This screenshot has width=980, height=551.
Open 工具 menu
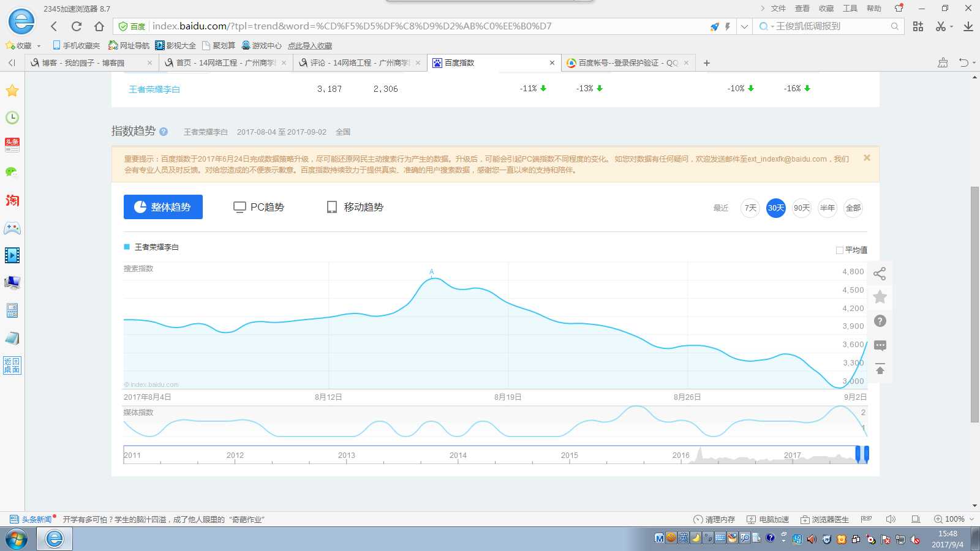tap(850, 9)
